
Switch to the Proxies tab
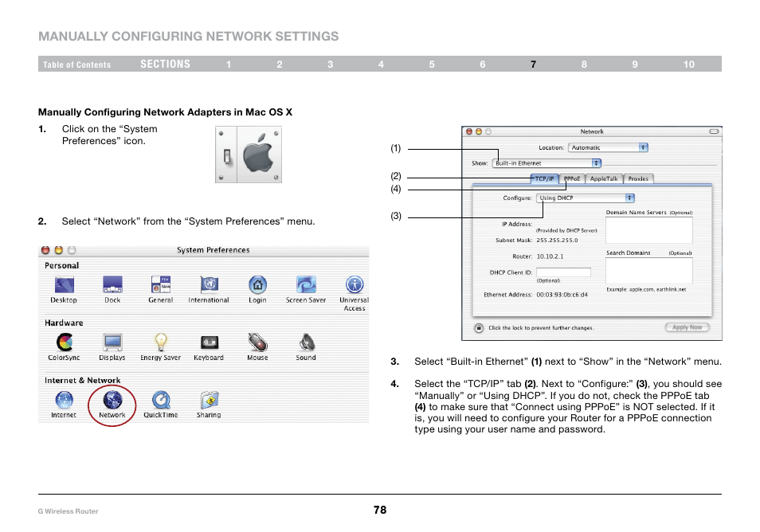638,178
